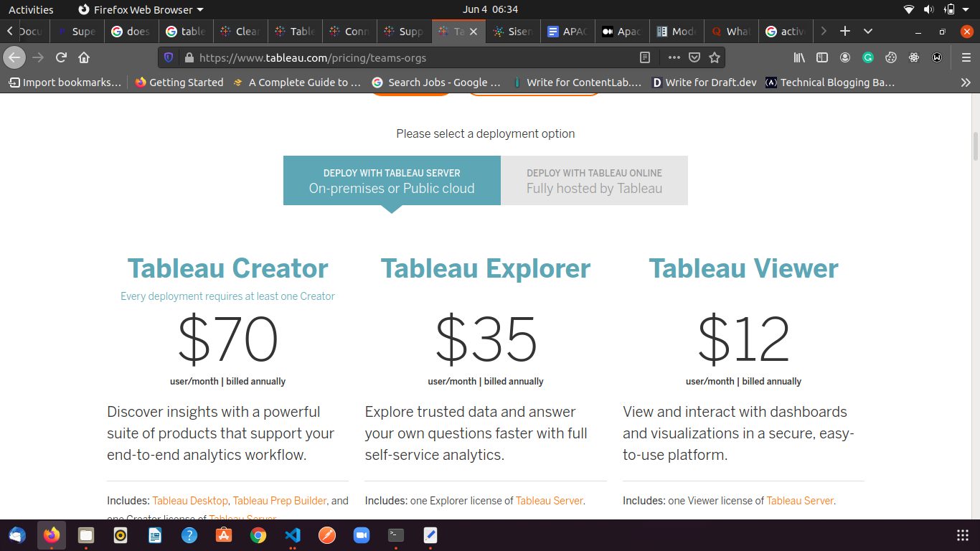The width and height of the screenshot is (980, 551).
Task: Open a new browser tab
Action: tap(845, 31)
